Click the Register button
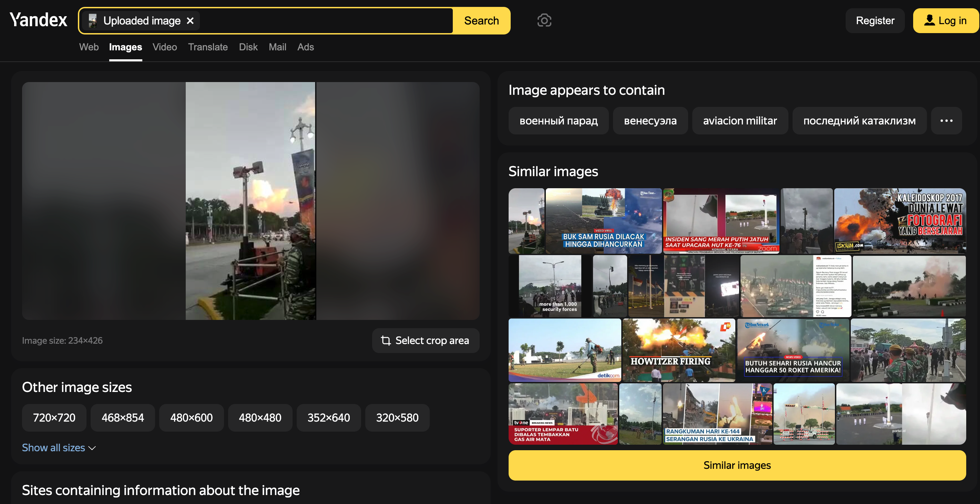Screen dimensions: 980x504 coord(875,21)
